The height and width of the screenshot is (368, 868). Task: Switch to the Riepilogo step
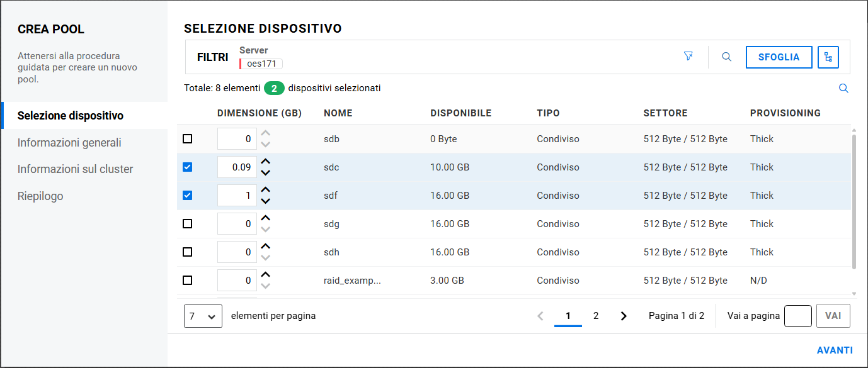point(40,196)
